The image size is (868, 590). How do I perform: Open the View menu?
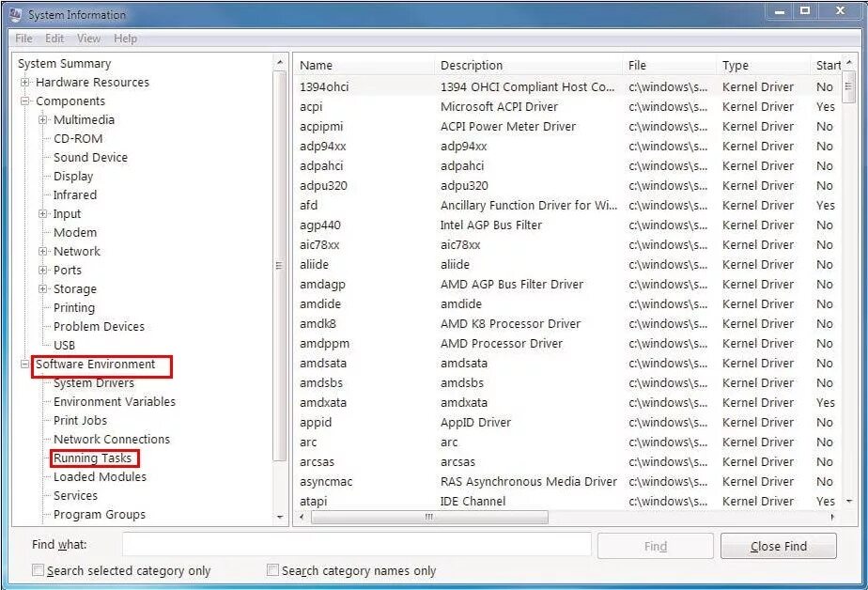pyautogui.click(x=88, y=39)
